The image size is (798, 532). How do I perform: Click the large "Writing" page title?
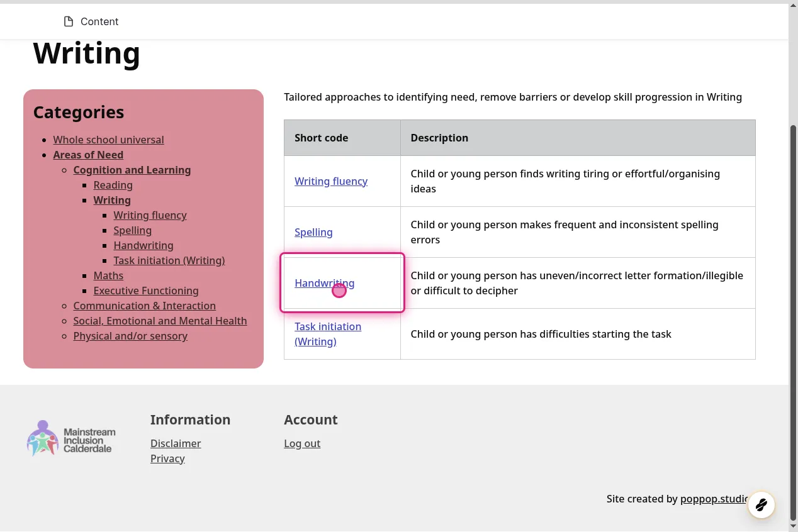pos(86,53)
